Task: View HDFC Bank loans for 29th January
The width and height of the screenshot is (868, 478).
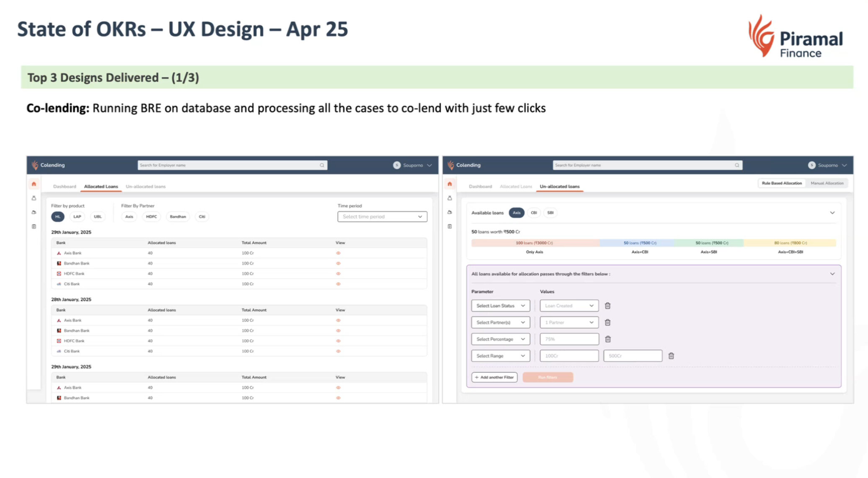Action: (x=338, y=274)
